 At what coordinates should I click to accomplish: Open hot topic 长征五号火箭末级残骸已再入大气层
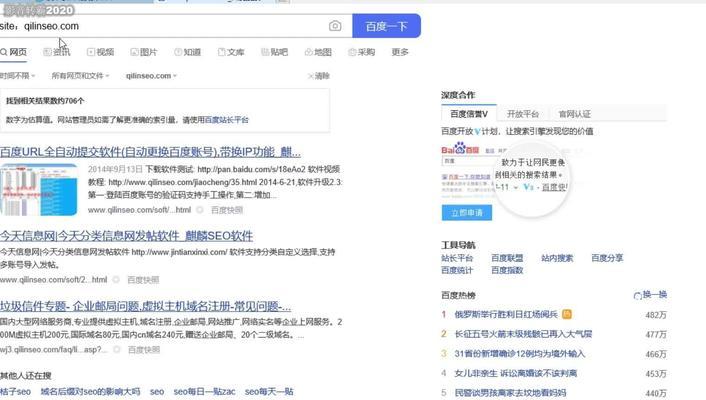click(523, 334)
